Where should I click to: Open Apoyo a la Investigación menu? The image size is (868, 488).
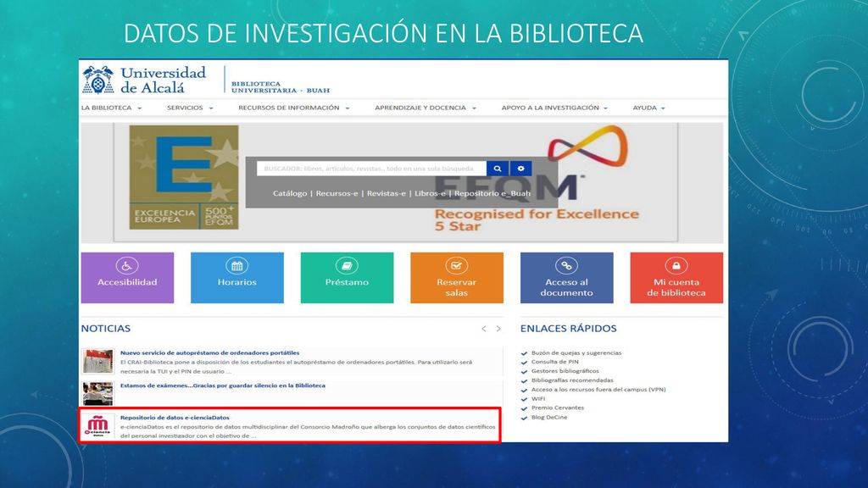click(554, 108)
